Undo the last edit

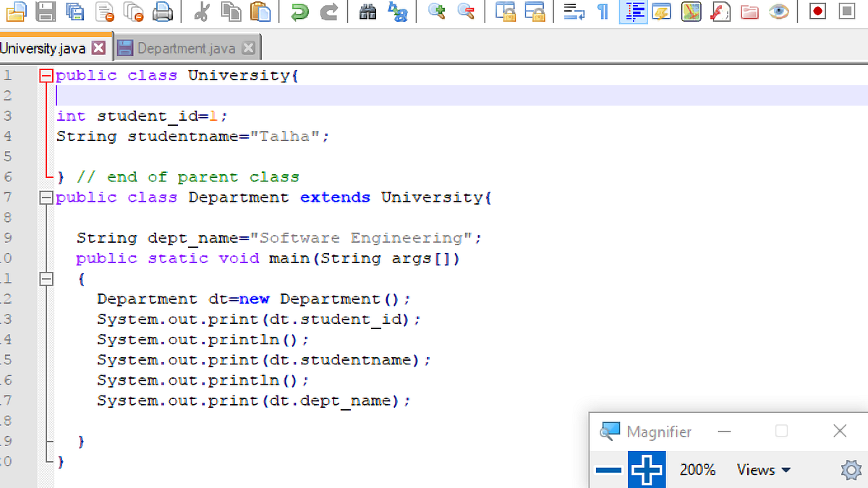pyautogui.click(x=299, y=11)
